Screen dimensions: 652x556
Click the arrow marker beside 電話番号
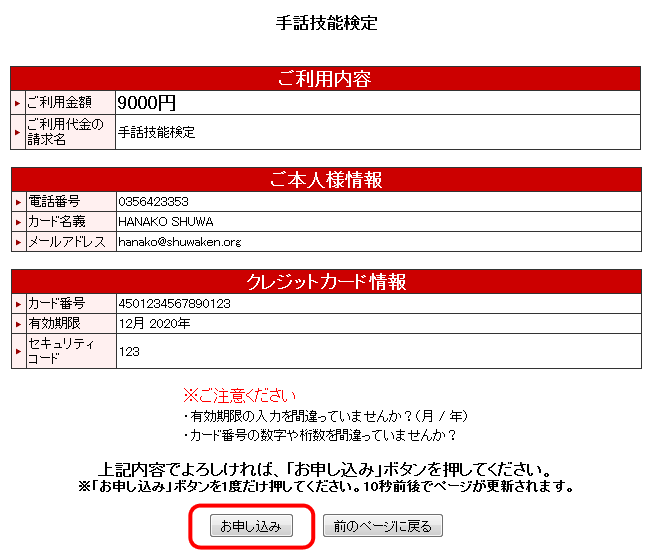pos(18,202)
